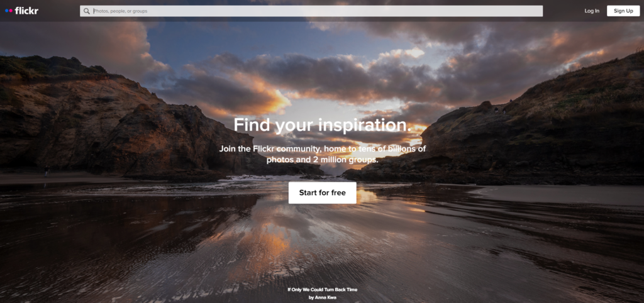This screenshot has height=303, width=644.
Task: Click the Flickr pink and blue dots logo
Action: coord(9,11)
